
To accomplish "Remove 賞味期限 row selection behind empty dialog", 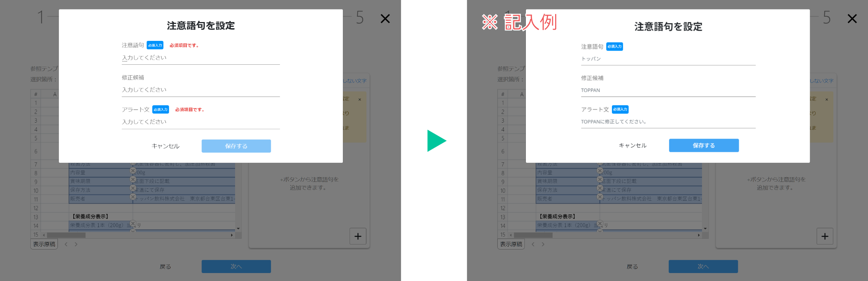I will [133, 179].
